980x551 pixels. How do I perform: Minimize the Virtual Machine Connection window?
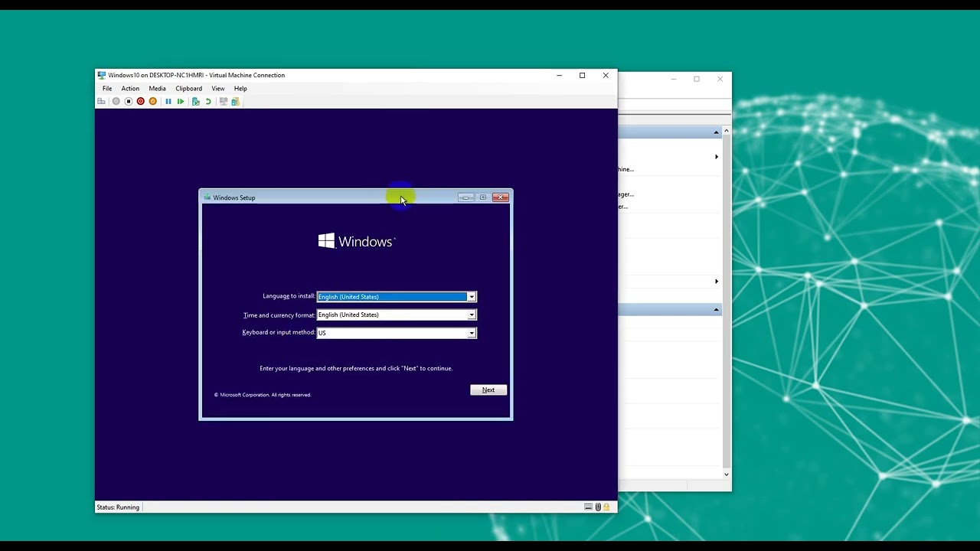[x=559, y=75]
